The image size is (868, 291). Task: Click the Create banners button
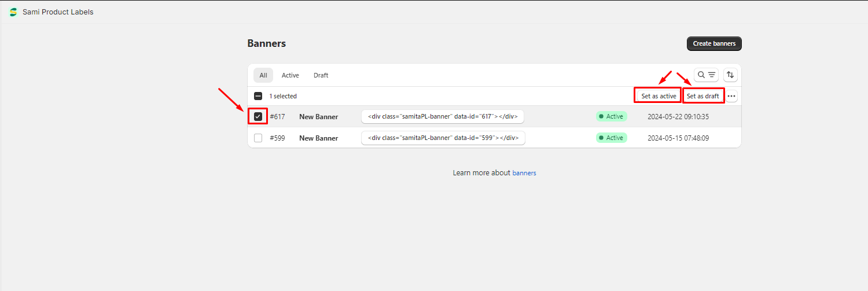click(714, 43)
